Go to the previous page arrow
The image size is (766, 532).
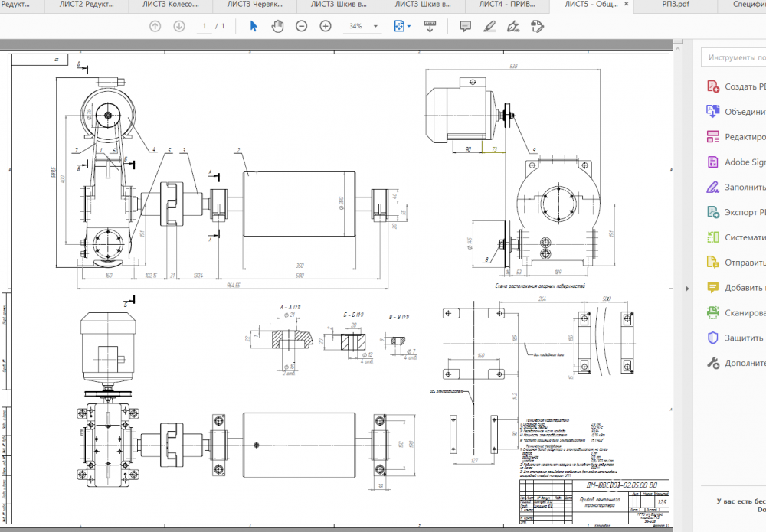click(155, 26)
